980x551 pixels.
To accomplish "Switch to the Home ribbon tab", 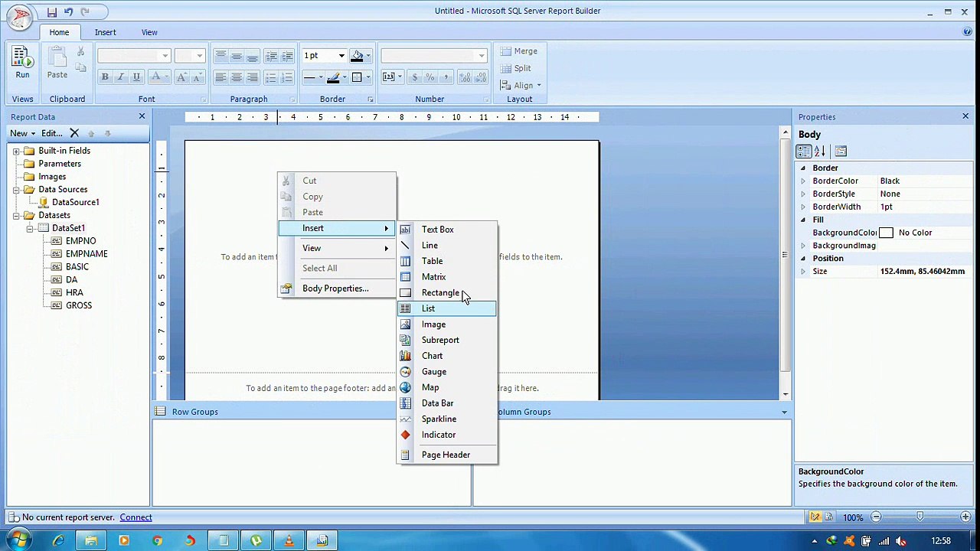I will click(59, 32).
